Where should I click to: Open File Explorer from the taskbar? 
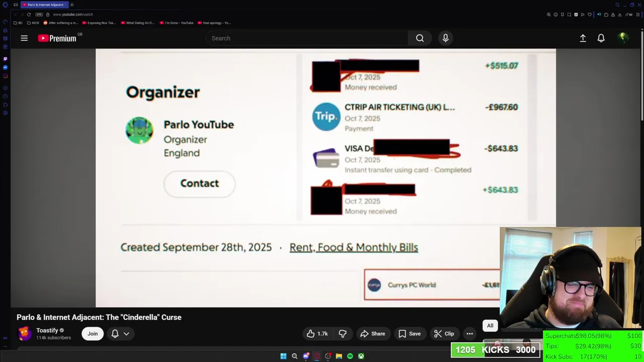(339, 356)
